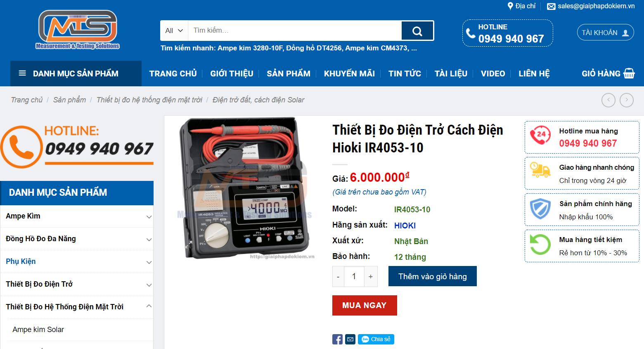Go to next product arrow

click(627, 100)
